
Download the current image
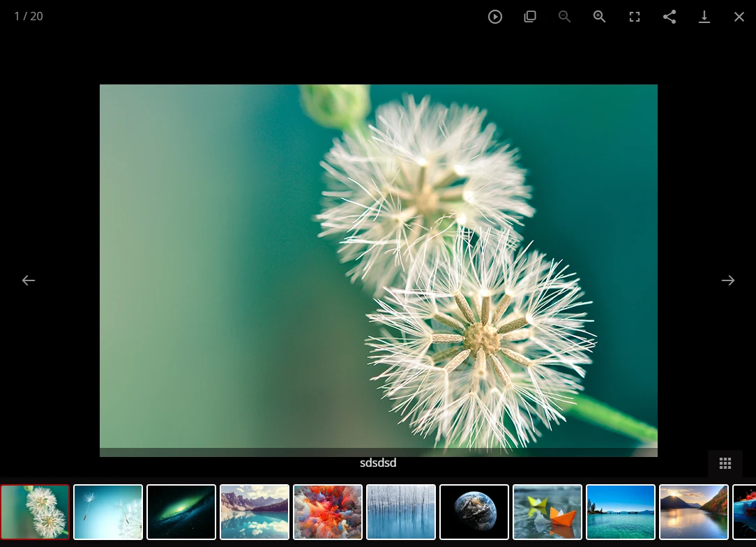point(704,17)
